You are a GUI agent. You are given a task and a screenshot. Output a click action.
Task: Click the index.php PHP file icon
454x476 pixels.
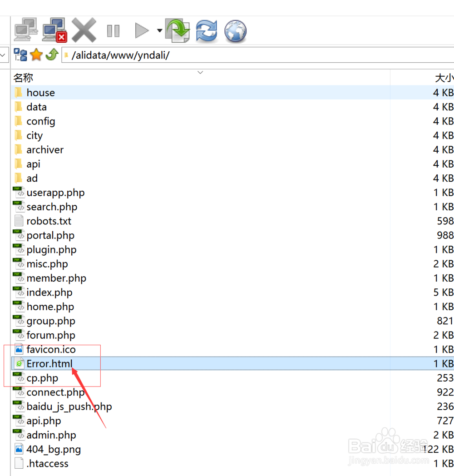tap(19, 293)
